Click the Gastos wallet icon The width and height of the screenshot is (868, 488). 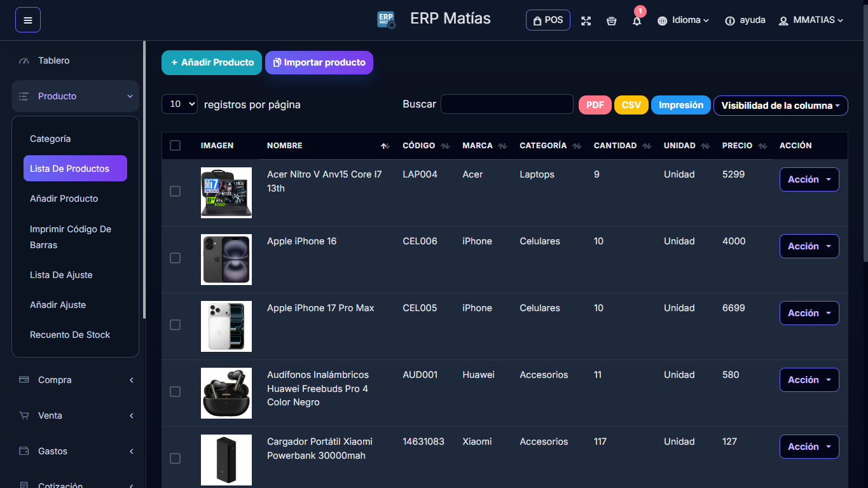pos(24,451)
